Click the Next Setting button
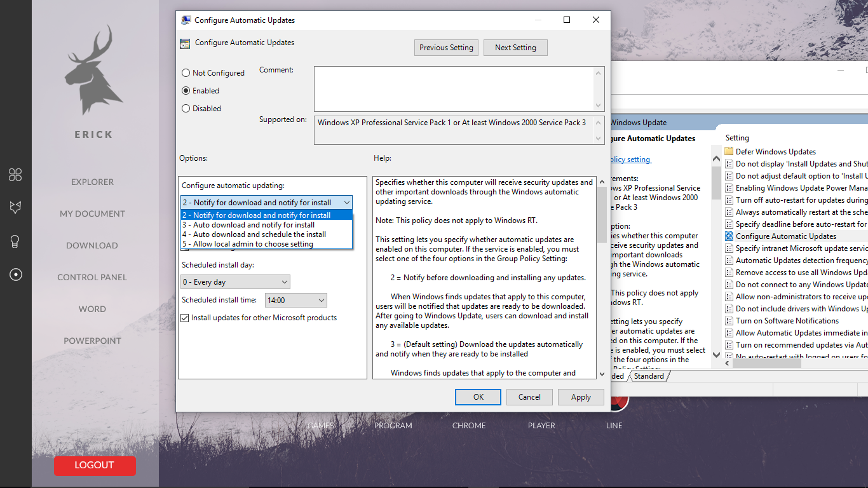 pos(515,48)
